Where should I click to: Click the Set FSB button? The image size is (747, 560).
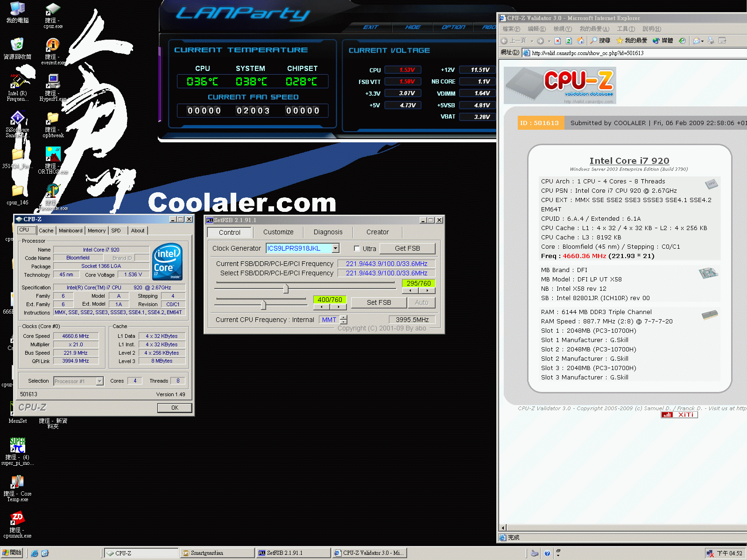[x=379, y=302]
